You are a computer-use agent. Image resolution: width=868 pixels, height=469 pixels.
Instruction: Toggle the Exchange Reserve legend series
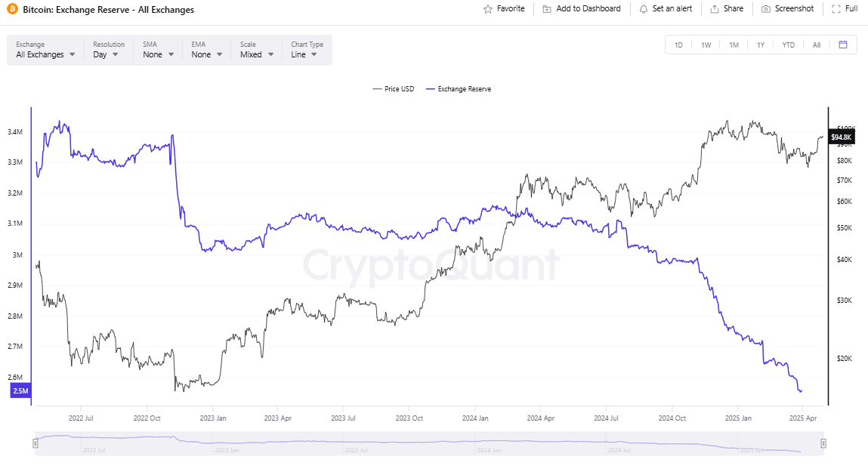(459, 88)
